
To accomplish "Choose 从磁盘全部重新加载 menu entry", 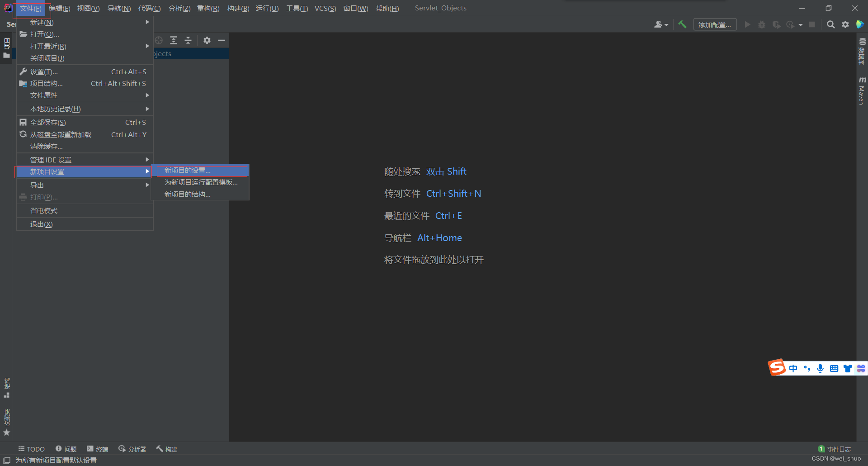I will (85, 134).
